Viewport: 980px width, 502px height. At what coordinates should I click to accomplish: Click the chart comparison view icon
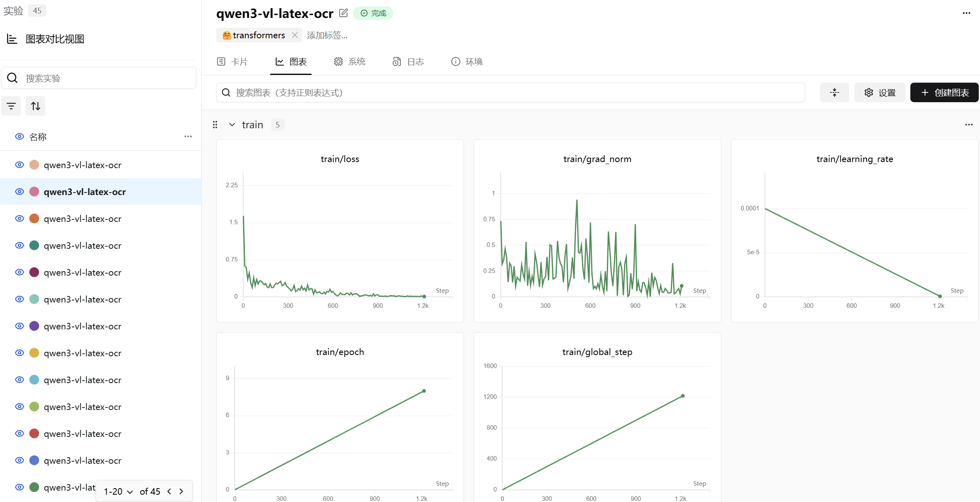(x=12, y=39)
